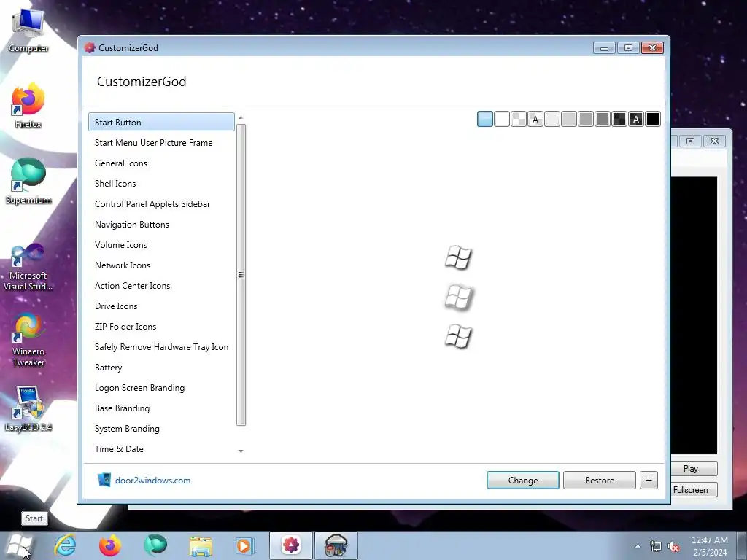This screenshot has height=560, width=747.
Task: Open Safely Remove Hardware Tray Icon category
Action: [x=161, y=347]
